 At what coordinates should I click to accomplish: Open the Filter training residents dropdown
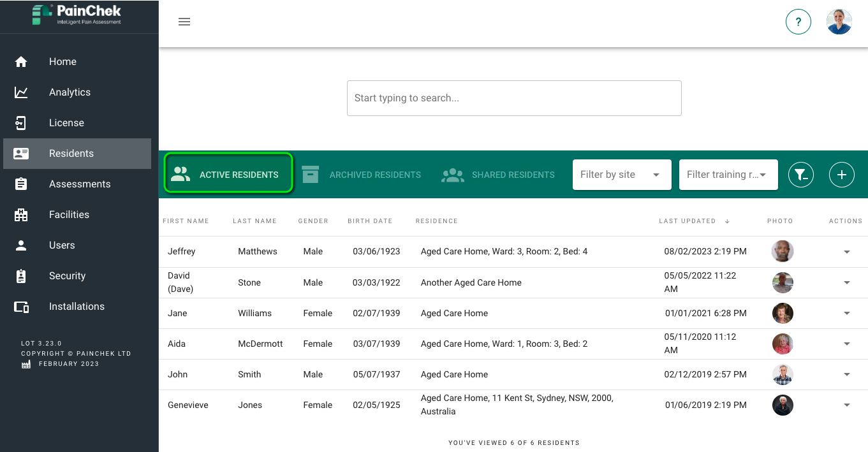pos(728,175)
